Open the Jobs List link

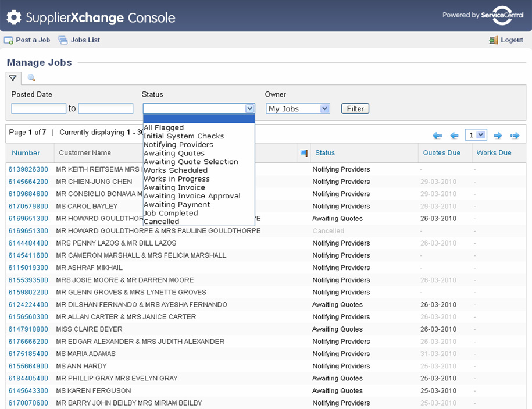click(x=85, y=40)
